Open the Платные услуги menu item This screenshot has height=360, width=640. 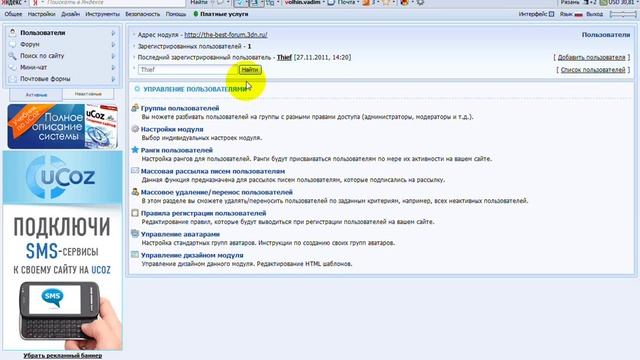pos(221,14)
